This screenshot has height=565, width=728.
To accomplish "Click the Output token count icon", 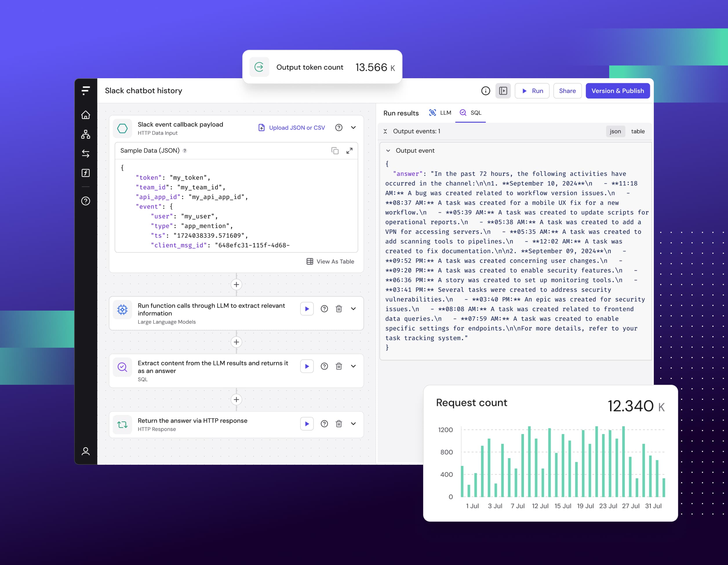I will (259, 67).
